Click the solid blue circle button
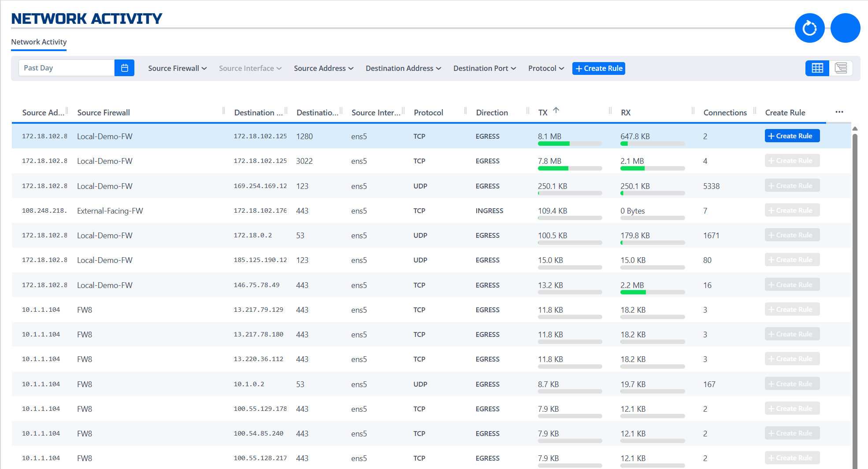 tap(845, 28)
